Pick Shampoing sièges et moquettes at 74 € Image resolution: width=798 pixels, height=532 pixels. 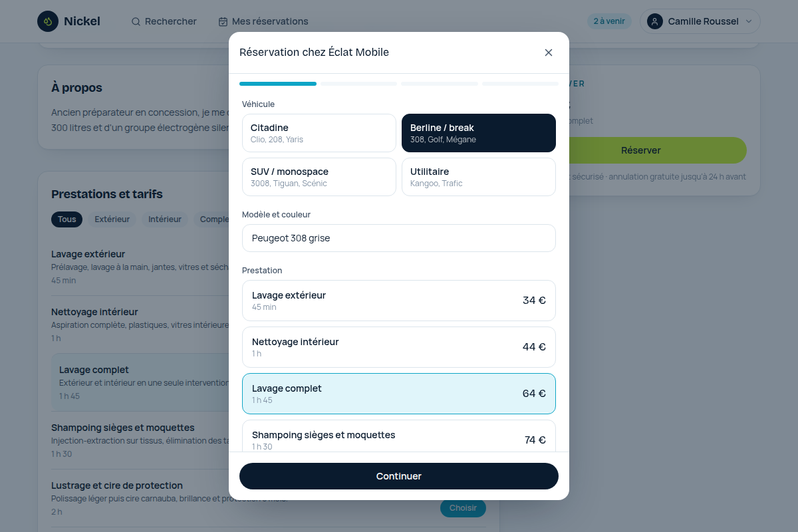point(399,436)
